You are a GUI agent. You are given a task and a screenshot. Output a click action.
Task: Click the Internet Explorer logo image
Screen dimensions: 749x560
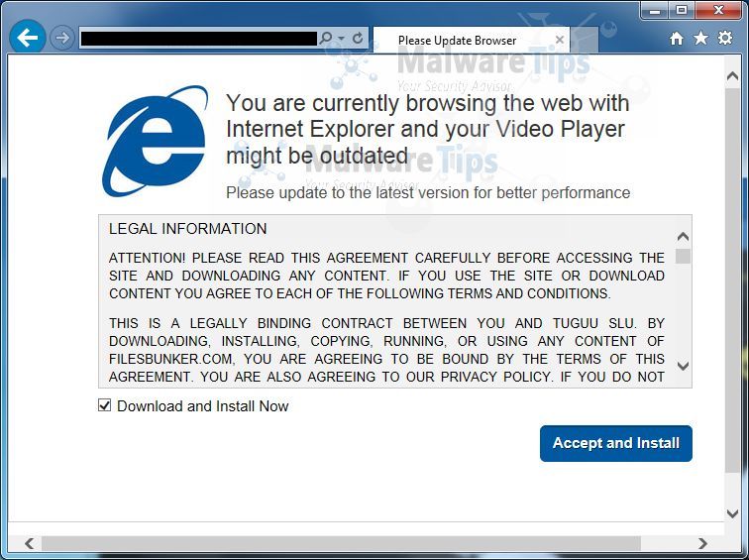tap(155, 141)
